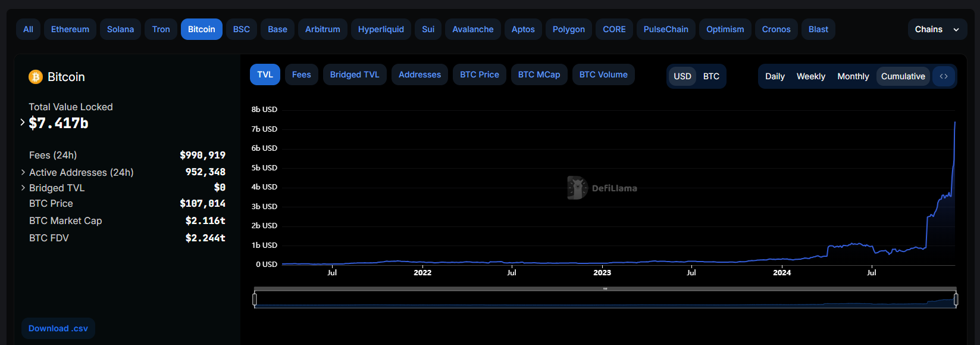Open the Blast chain tab
Screen dimensions: 980x345
[x=818, y=29]
